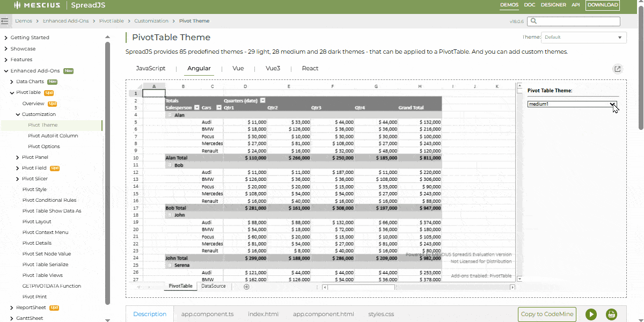Open demo in new window icon
Viewport: 644px width, 322px height.
point(618,69)
